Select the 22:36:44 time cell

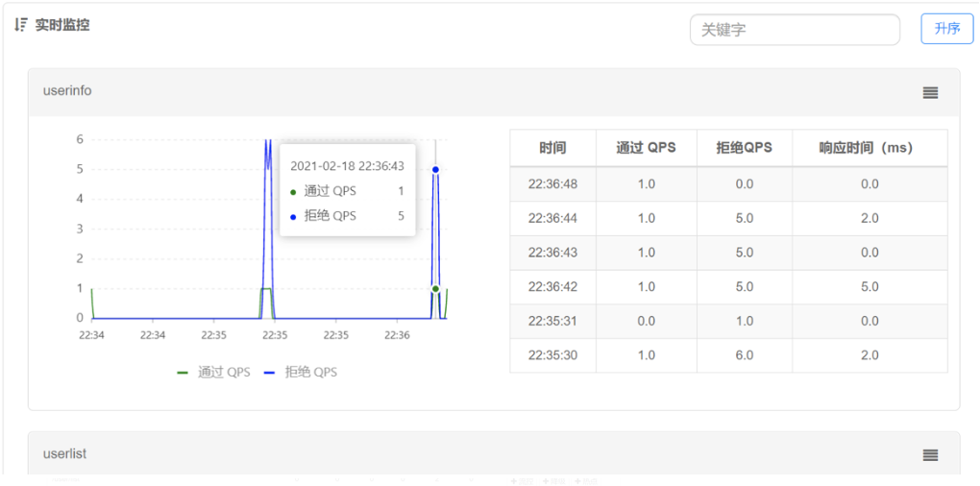(x=552, y=218)
